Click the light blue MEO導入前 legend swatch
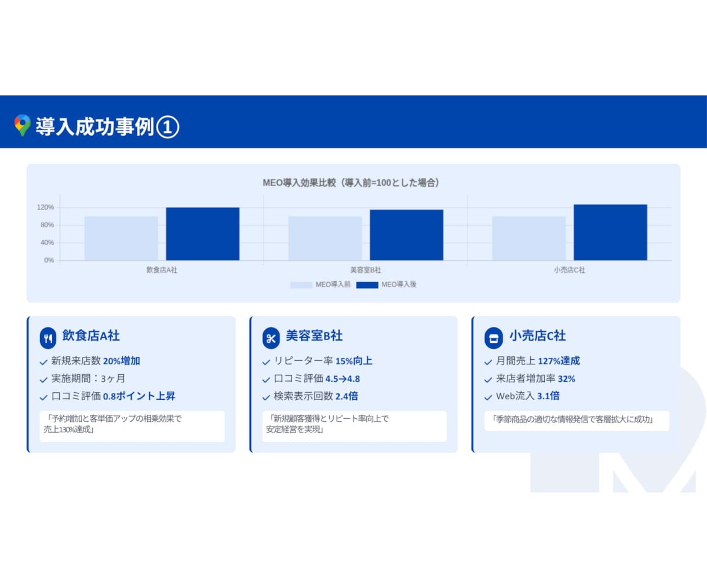The height and width of the screenshot is (588, 707). [x=301, y=284]
